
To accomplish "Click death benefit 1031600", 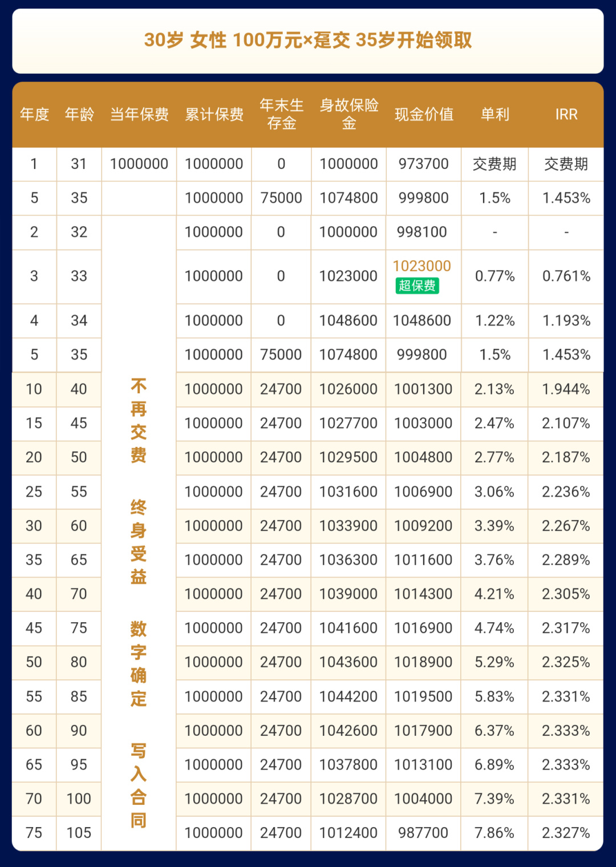I will [348, 491].
